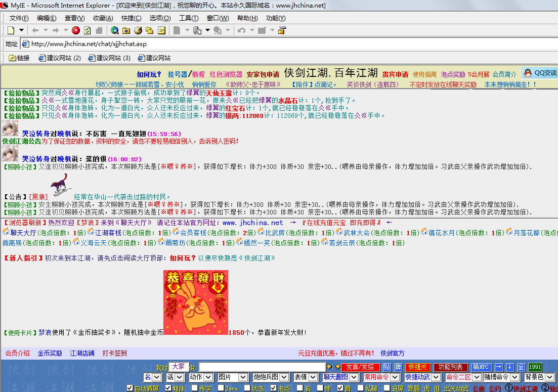Click the 唤NPC button
The width and height of the screenshot is (558, 392).
[481, 367]
